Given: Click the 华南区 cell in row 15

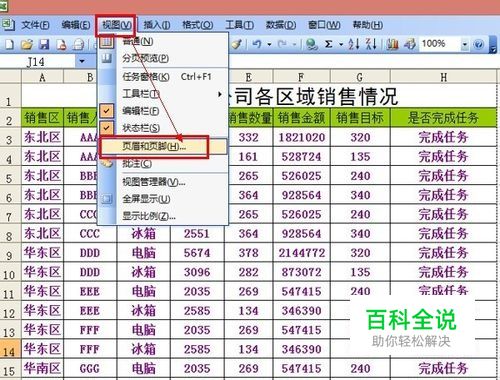Looking at the screenshot, I should (42, 369).
